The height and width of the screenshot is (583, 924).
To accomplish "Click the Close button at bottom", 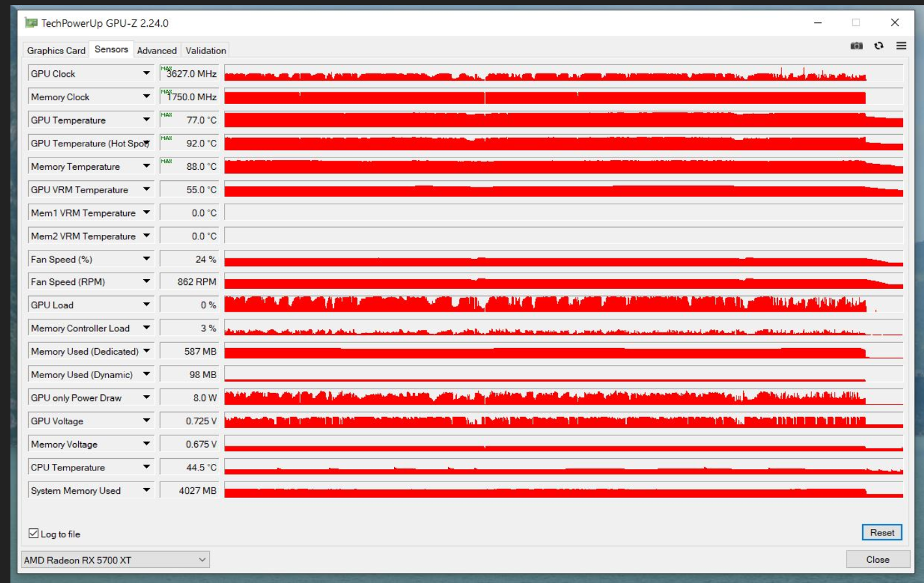I will 877,560.
